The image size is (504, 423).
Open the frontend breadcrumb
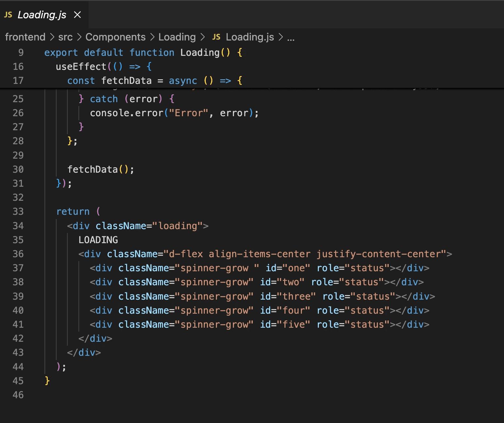click(25, 37)
